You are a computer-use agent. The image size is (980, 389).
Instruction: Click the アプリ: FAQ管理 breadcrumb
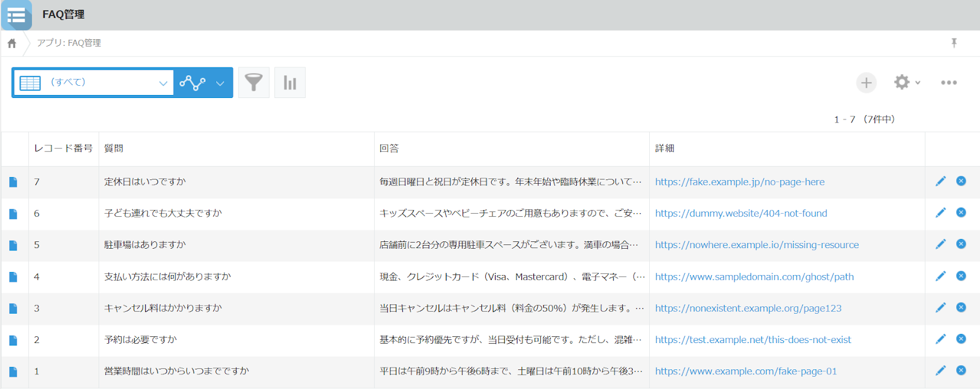[69, 43]
